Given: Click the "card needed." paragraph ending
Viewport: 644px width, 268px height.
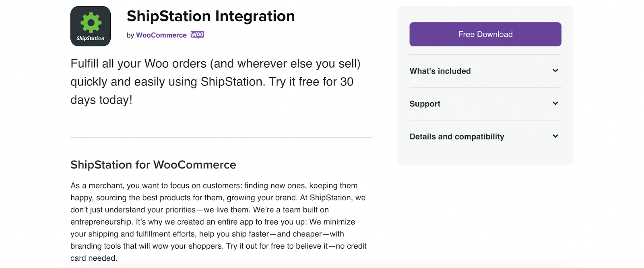Looking at the screenshot, I should coord(93,258).
